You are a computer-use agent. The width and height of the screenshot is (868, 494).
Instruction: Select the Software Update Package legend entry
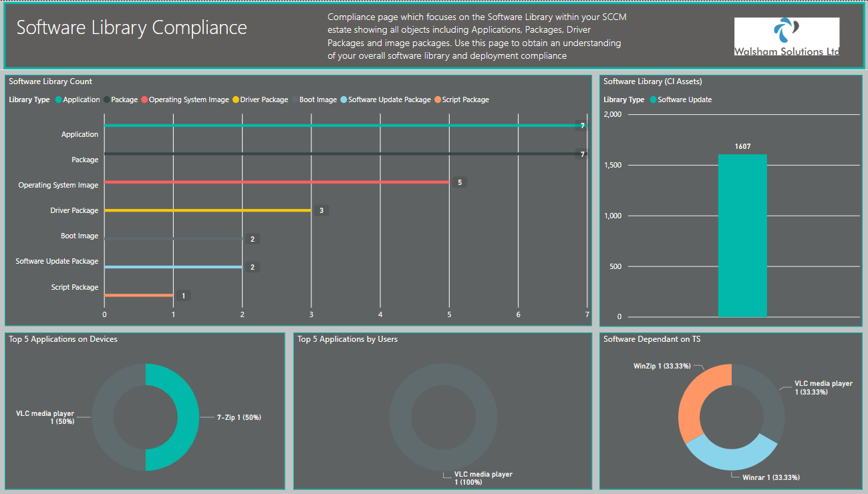point(386,99)
